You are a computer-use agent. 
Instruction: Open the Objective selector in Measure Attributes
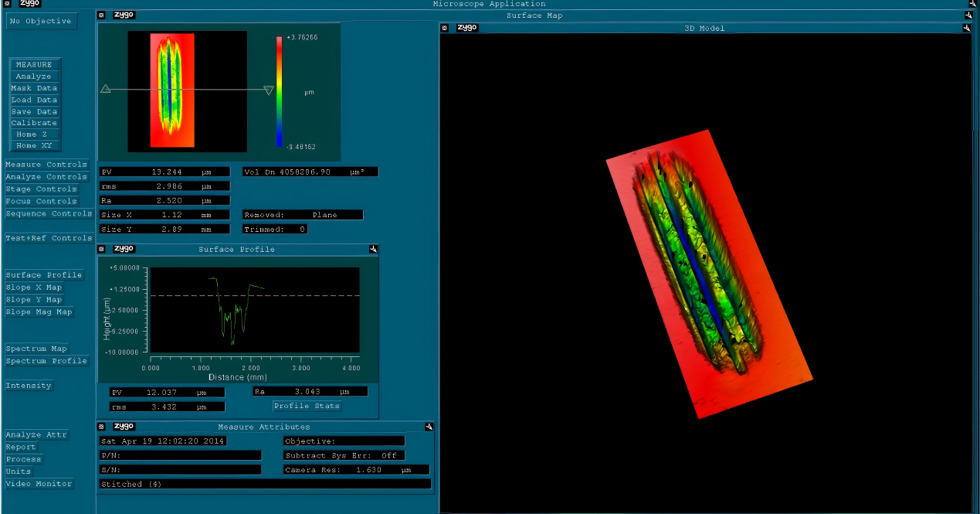coord(344,441)
